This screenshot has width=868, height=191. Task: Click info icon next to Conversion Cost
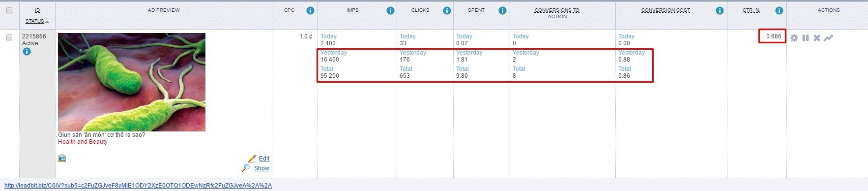click(720, 10)
